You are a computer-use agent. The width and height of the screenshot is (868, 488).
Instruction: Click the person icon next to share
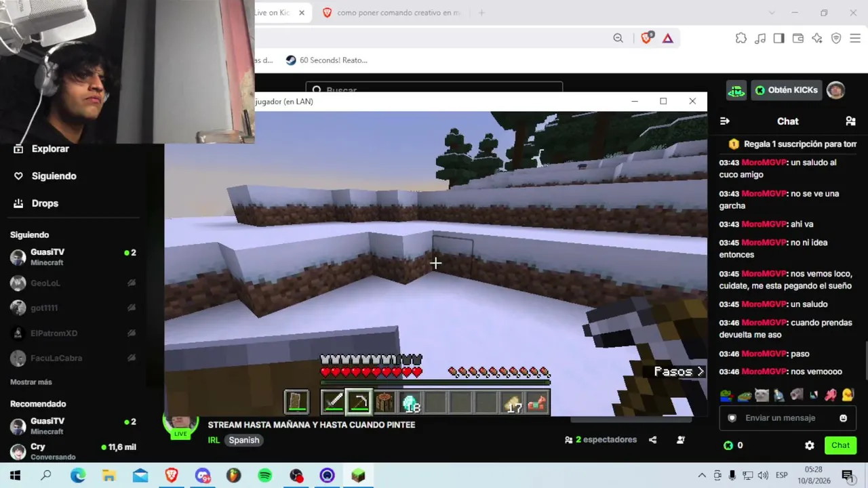click(681, 440)
